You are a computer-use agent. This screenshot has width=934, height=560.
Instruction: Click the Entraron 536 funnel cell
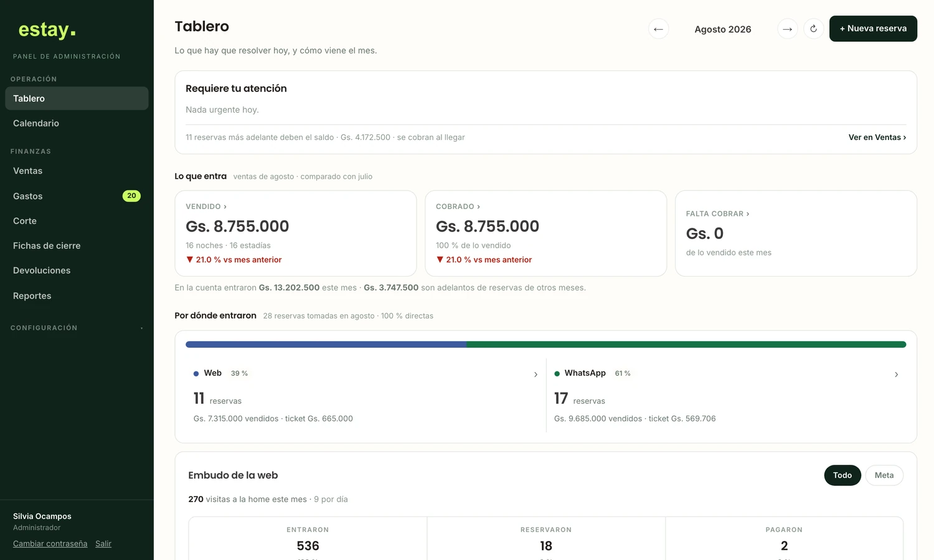click(x=308, y=539)
